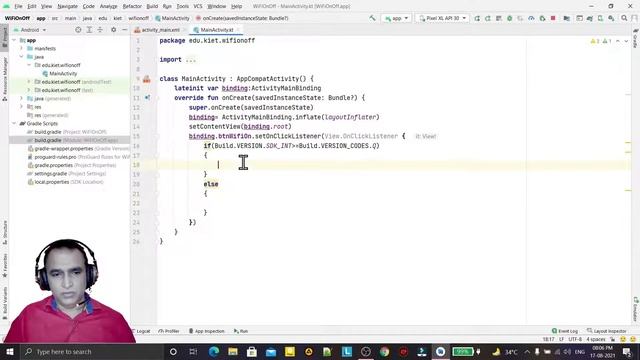Click the Select Opened File target icon

pyautogui.click(x=78, y=30)
